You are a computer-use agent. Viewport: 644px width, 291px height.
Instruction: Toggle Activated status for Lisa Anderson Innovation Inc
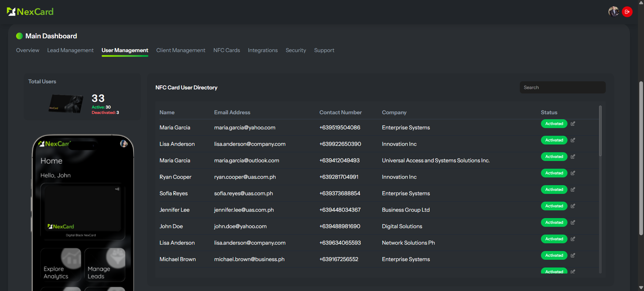(554, 140)
